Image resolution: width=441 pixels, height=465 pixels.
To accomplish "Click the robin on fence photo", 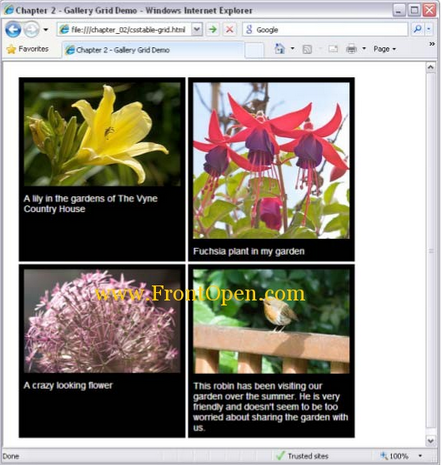I will [x=271, y=321].
